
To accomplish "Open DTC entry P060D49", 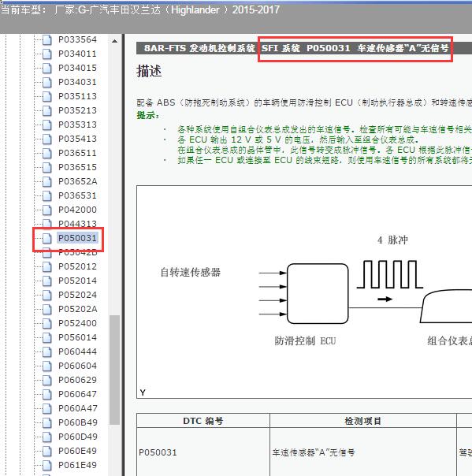I will (77, 437).
